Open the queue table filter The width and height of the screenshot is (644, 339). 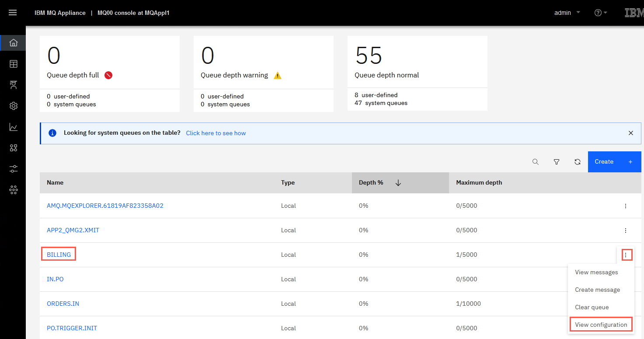(557, 162)
